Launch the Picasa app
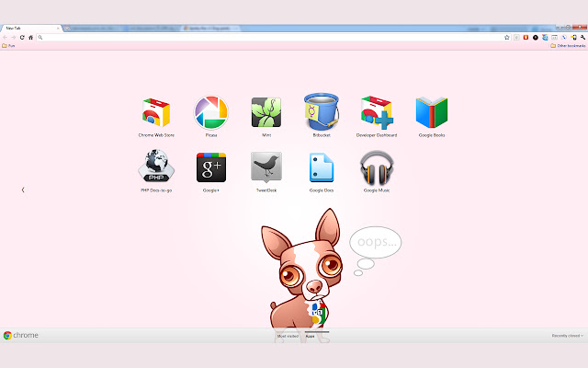The height and width of the screenshot is (368, 588). coord(210,112)
